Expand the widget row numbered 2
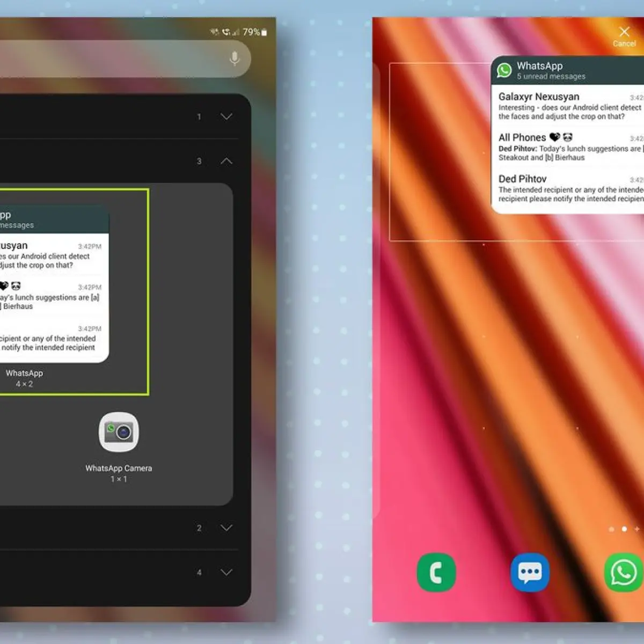Image resolution: width=644 pixels, height=644 pixels. [x=226, y=528]
